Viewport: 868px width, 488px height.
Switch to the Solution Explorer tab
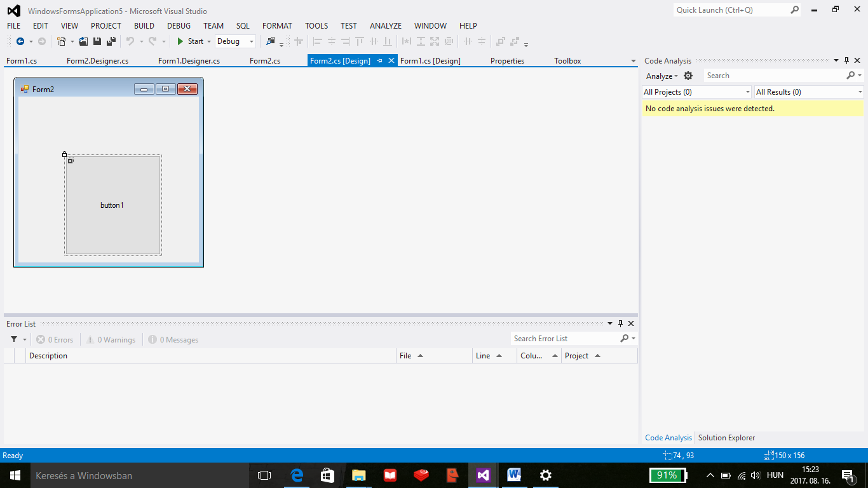pyautogui.click(x=726, y=438)
